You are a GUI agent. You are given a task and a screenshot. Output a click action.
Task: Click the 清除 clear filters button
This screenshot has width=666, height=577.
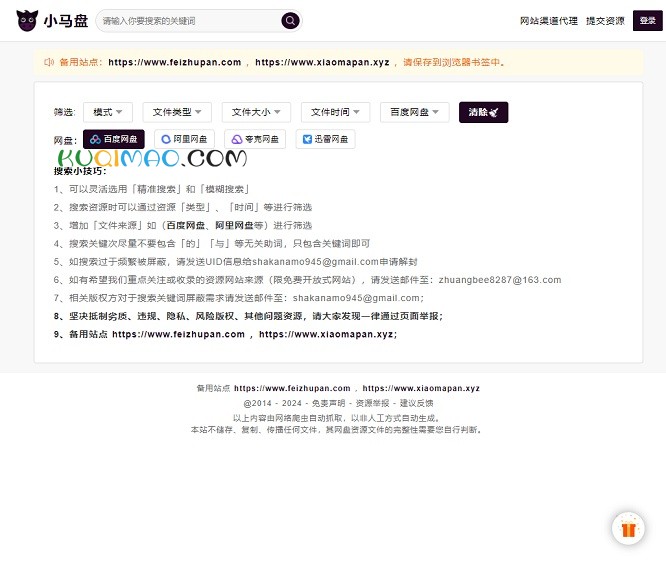pyautogui.click(x=483, y=112)
